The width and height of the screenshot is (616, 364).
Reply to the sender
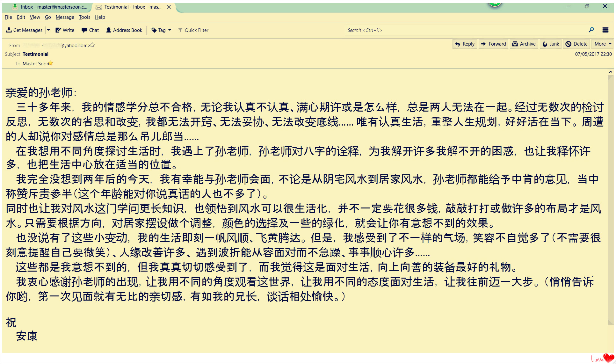coord(465,44)
